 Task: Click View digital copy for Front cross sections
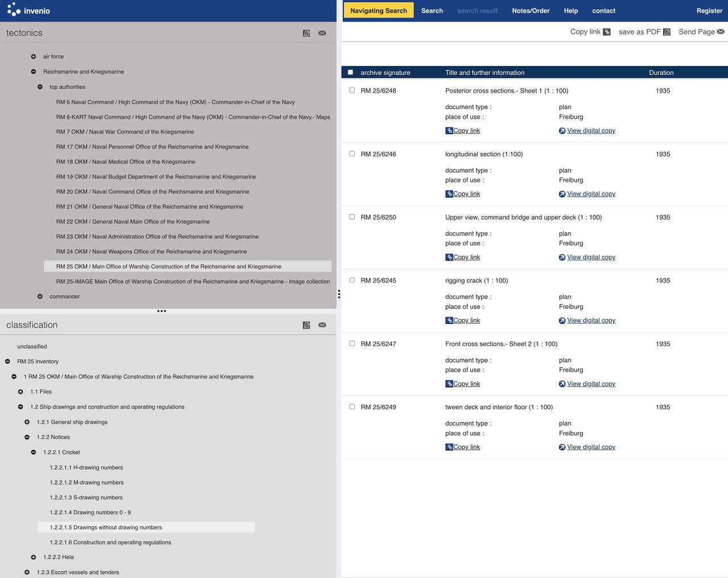[591, 384]
